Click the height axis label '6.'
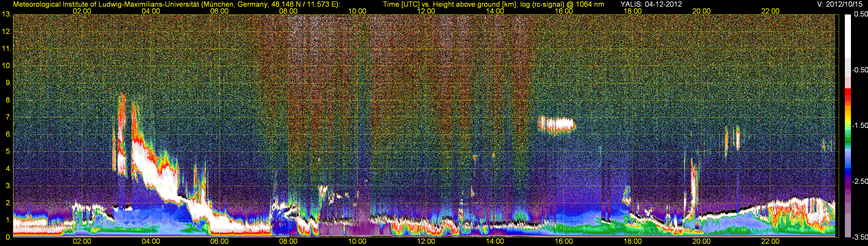This screenshot has height=246, width=868. pyautogui.click(x=8, y=135)
